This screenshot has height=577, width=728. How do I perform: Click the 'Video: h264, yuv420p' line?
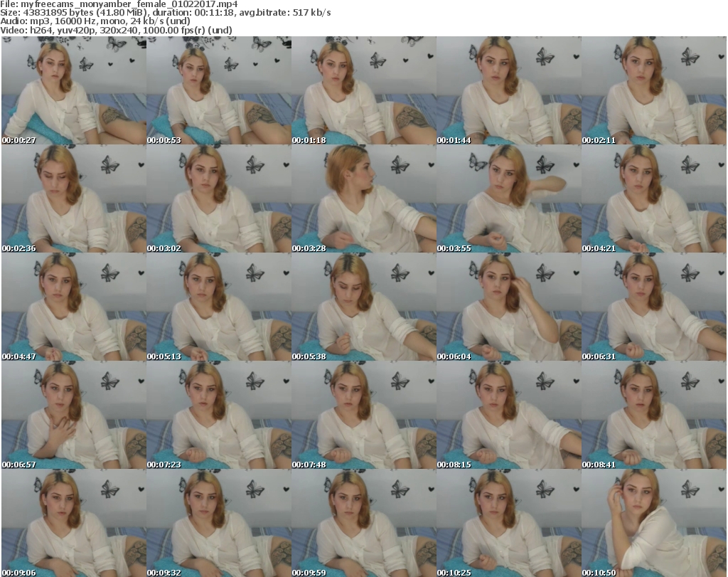click(116, 30)
